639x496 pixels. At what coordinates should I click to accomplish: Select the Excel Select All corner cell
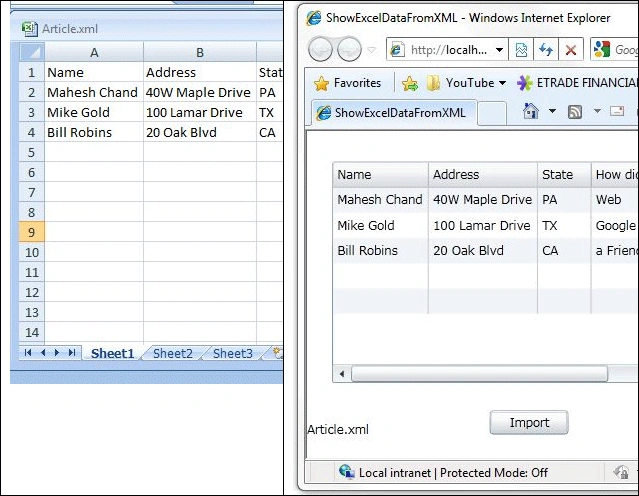[32, 52]
